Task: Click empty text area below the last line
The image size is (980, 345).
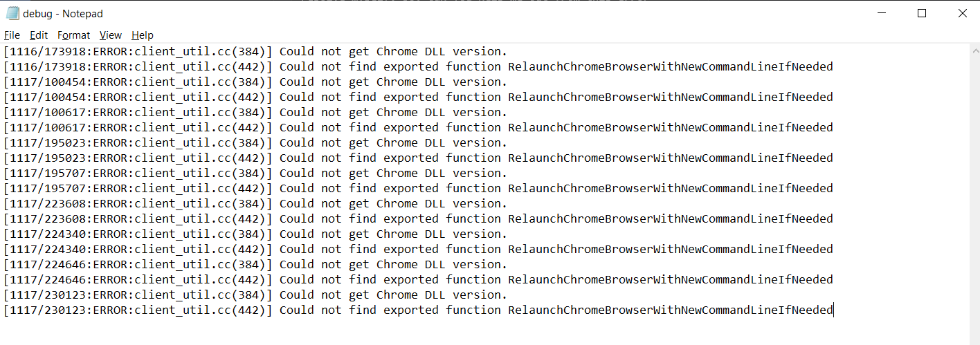Action: pos(484,330)
